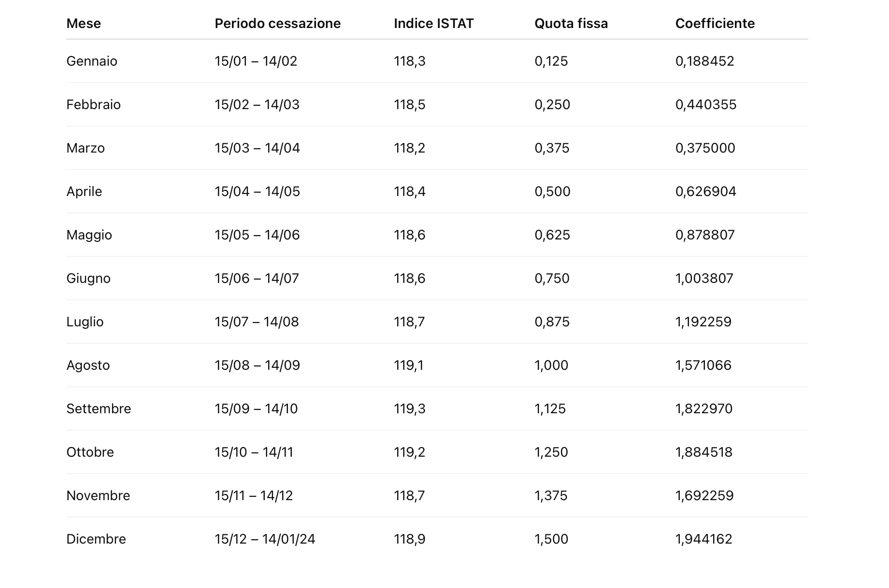Click the Coefficiente column header
This screenshot has height=588, width=889.
point(715,24)
